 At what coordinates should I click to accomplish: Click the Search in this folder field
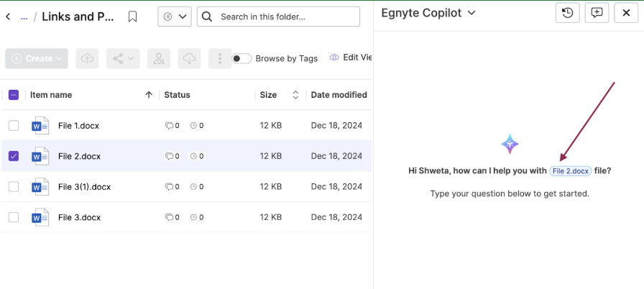point(278,17)
